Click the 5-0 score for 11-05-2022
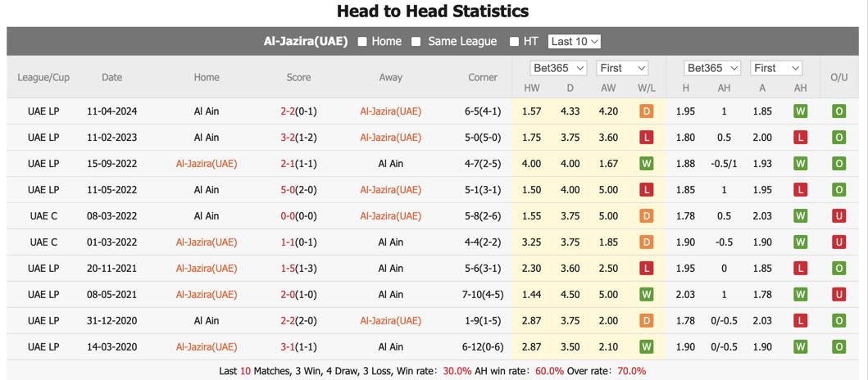The width and height of the screenshot is (868, 380). click(x=287, y=190)
